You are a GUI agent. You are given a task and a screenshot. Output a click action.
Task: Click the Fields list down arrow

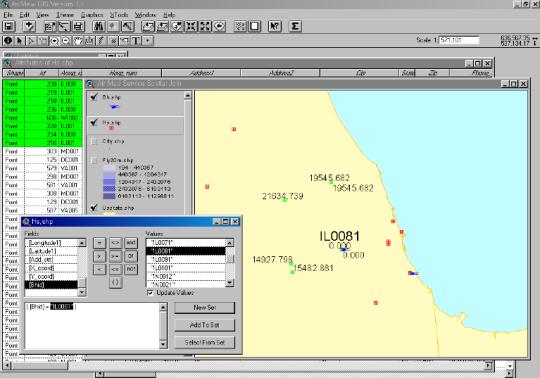point(82,292)
